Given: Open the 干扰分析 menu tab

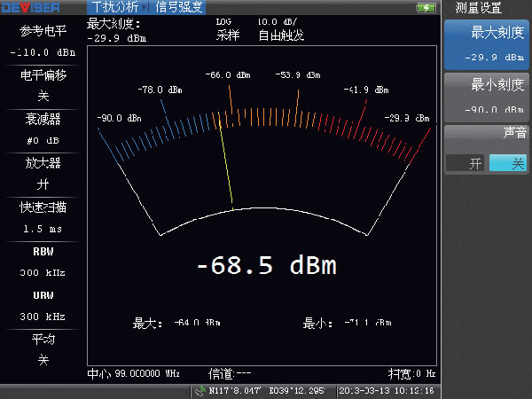Looking at the screenshot, I should pyautogui.click(x=115, y=8).
